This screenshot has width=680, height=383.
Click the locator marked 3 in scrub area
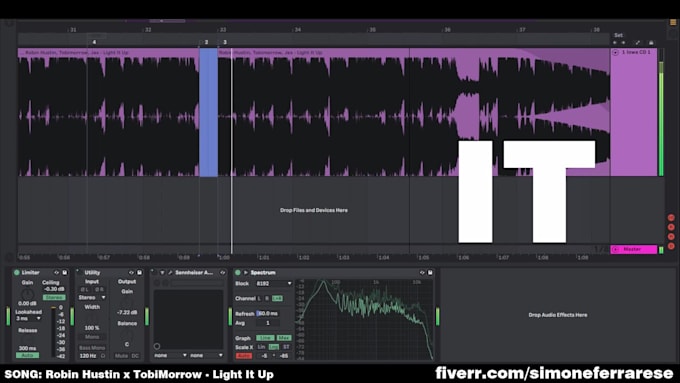pos(225,42)
